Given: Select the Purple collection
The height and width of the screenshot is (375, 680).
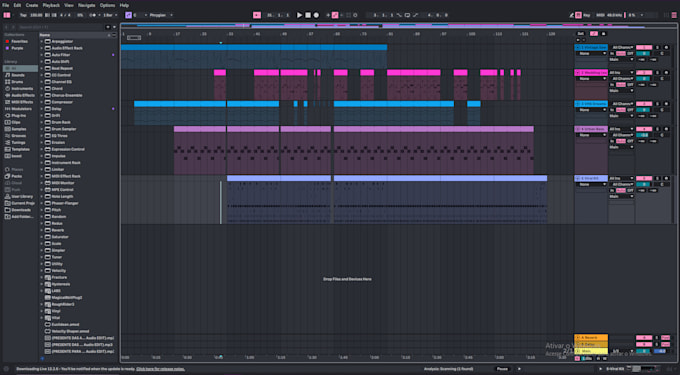Looking at the screenshot, I should coord(17,48).
